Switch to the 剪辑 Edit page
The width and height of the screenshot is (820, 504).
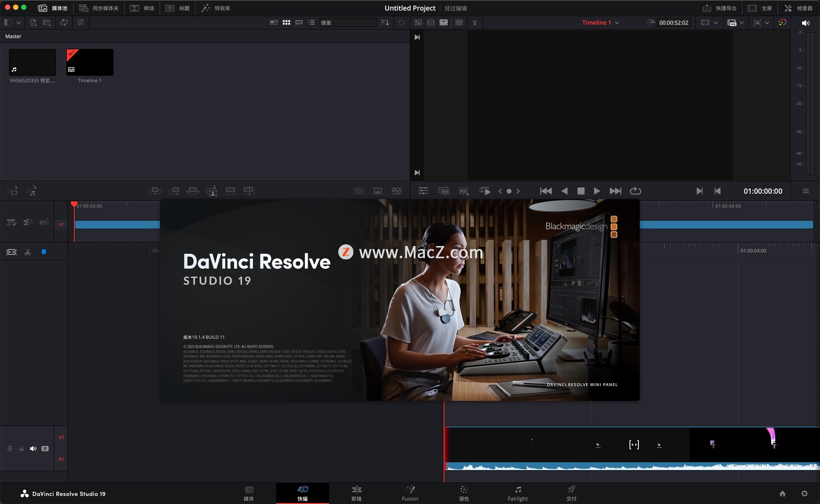coord(357,493)
